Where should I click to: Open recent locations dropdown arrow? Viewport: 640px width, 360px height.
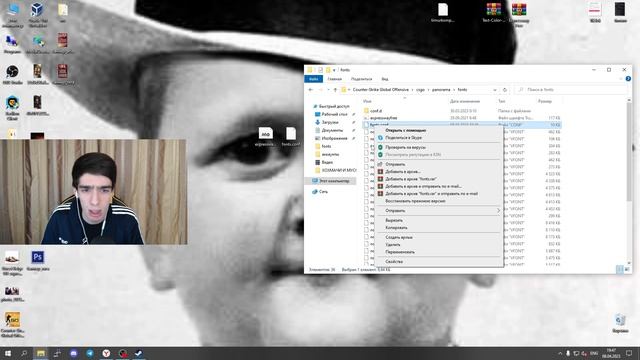(328, 90)
